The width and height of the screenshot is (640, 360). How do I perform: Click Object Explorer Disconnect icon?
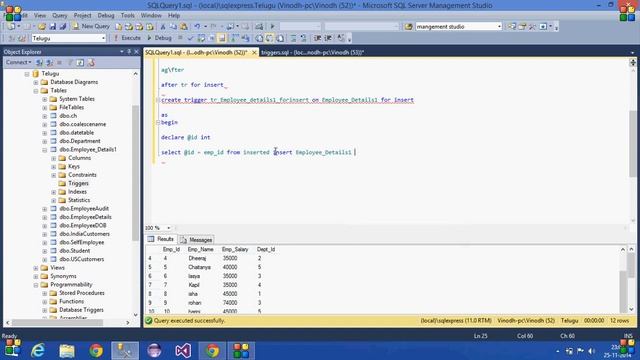click(49, 62)
